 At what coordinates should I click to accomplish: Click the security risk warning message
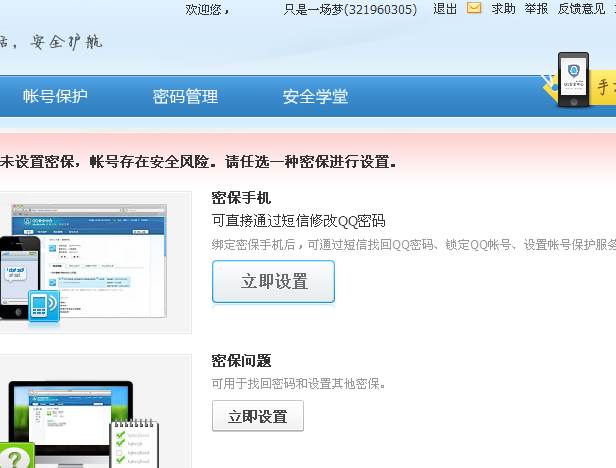tap(198, 162)
